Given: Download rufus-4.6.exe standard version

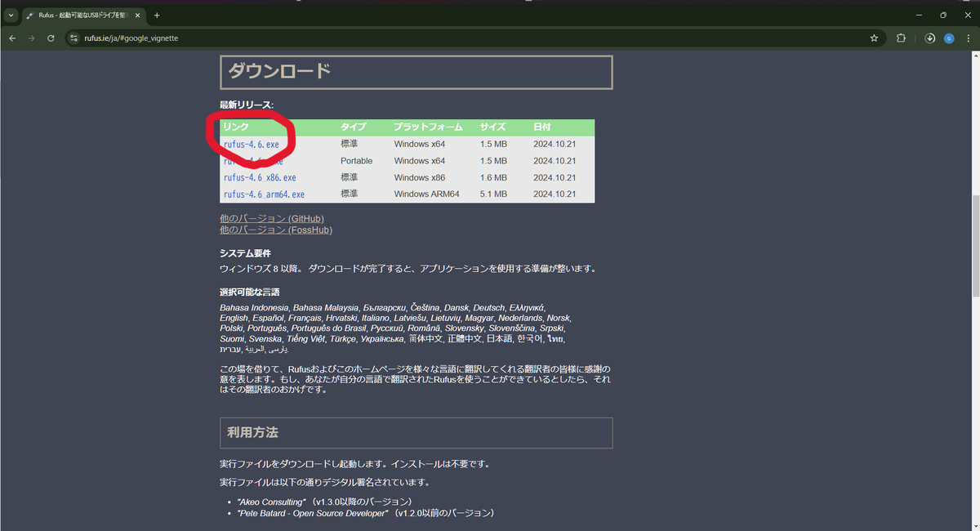Looking at the screenshot, I should 251,145.
